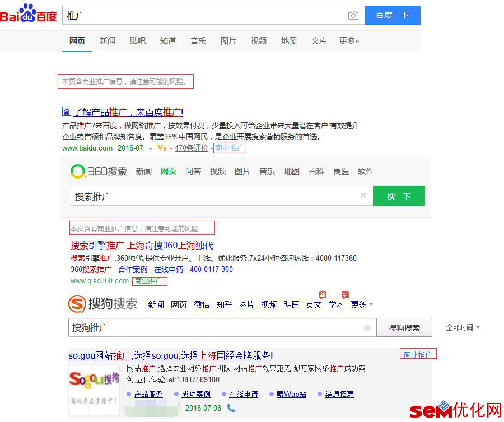Open 360 图片 tab

tap(242, 171)
